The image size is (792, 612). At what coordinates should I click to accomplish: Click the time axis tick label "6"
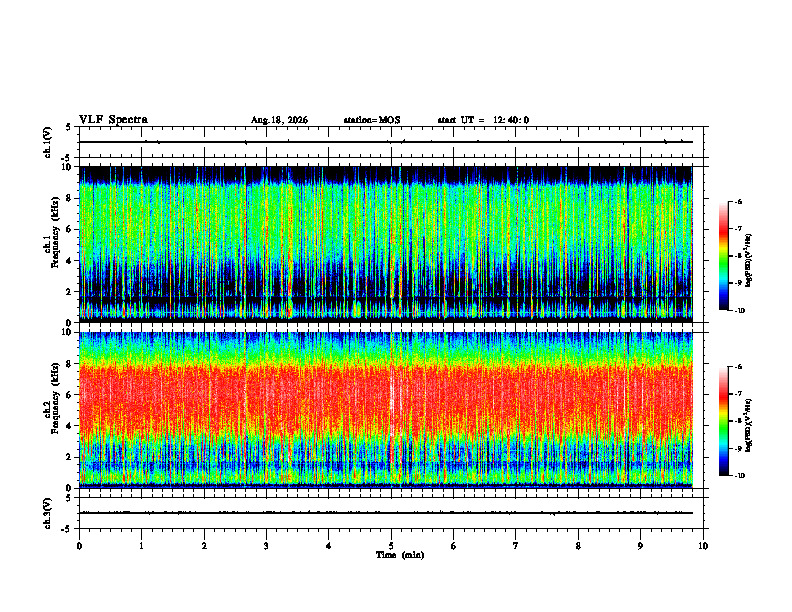pos(454,546)
